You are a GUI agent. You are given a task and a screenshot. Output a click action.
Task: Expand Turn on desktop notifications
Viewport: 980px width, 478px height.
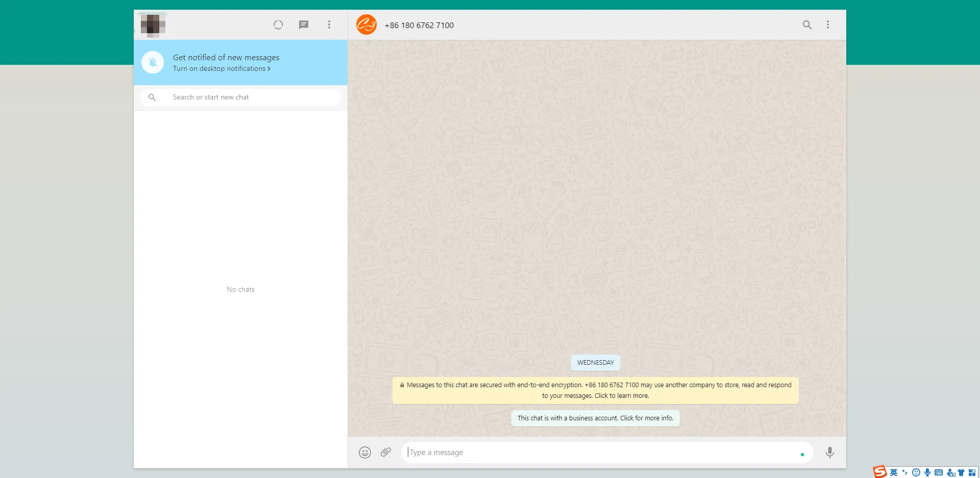(222, 69)
